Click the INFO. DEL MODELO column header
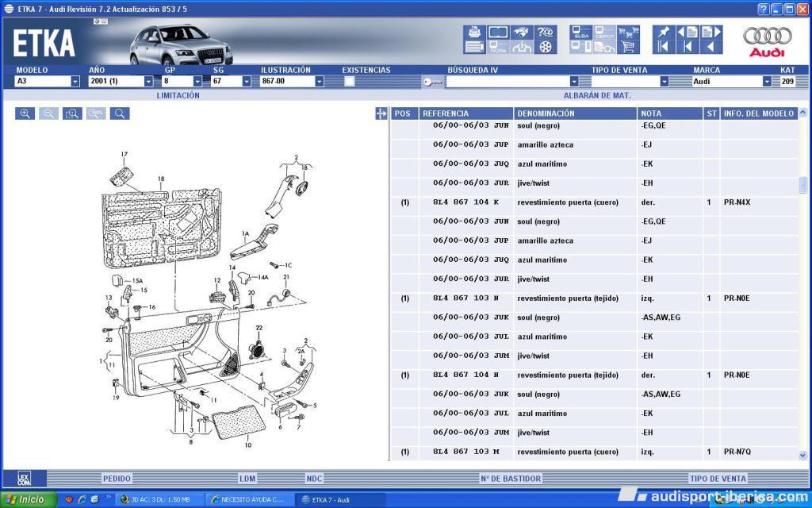This screenshot has height=508, width=812. [x=759, y=114]
